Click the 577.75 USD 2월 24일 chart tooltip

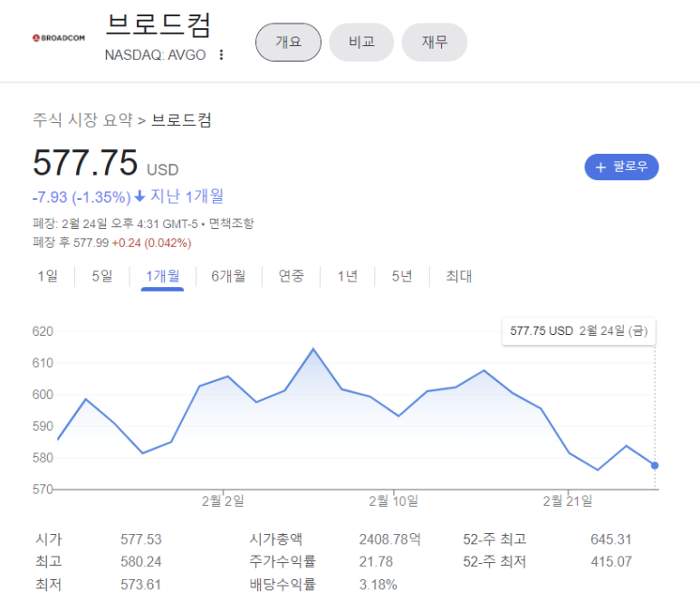click(579, 331)
